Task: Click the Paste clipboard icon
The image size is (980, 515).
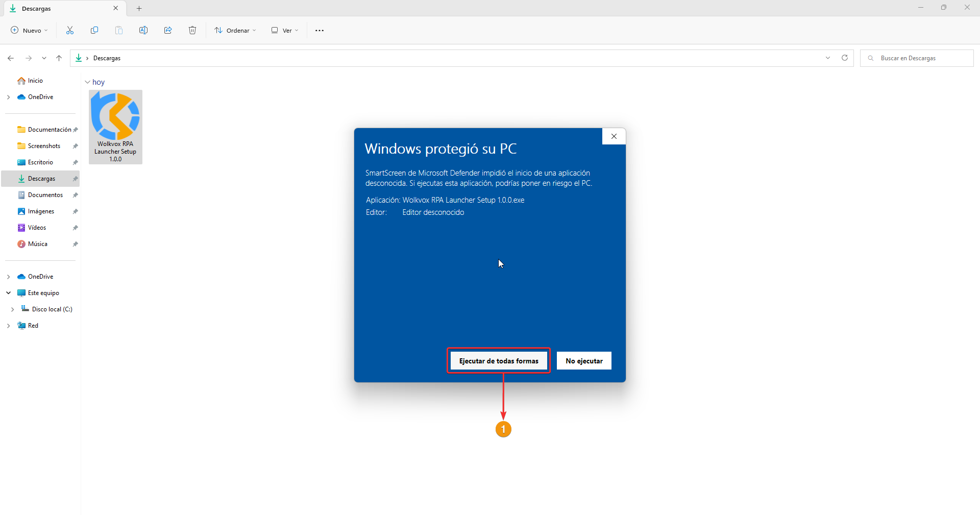Action: tap(119, 30)
